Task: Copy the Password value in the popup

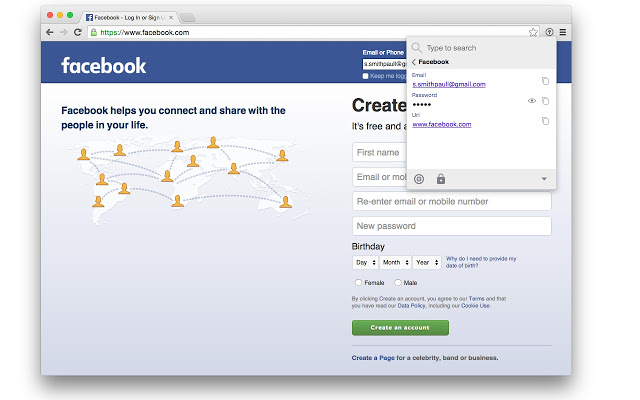Action: pos(545,101)
